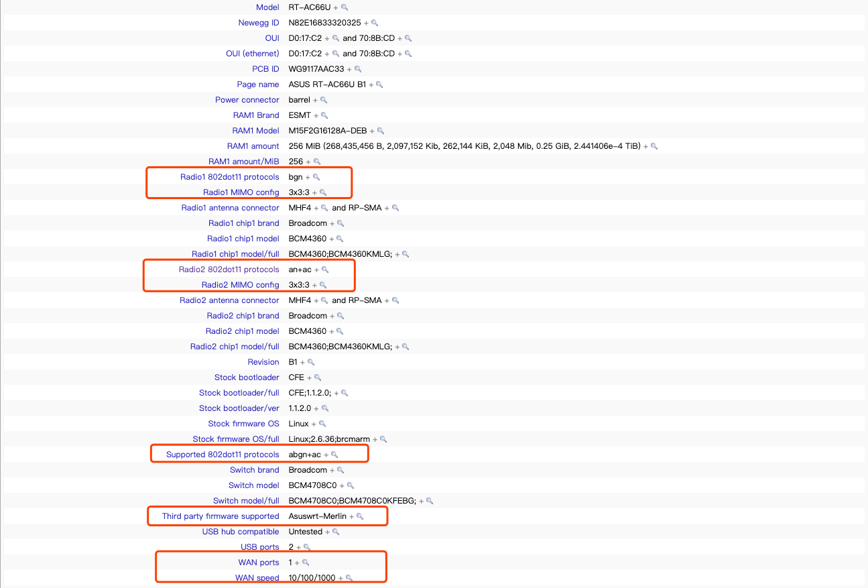Select the 10/100/1000 WAN speed value
The height and width of the screenshot is (588, 868).
pos(312,578)
